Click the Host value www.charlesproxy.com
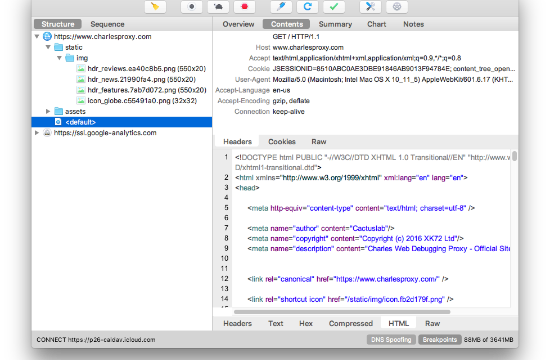 (x=308, y=47)
